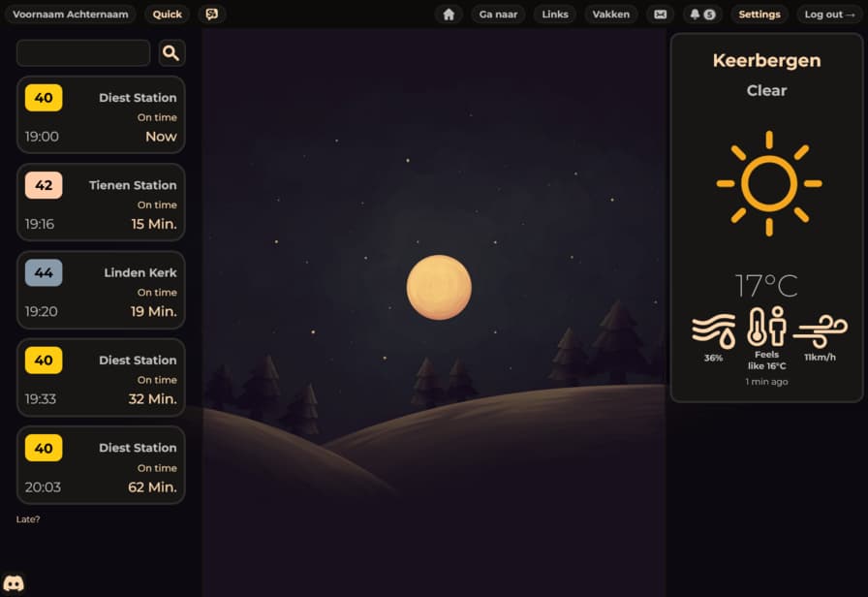The width and height of the screenshot is (868, 597).
Task: Select the bus 44 Linden Kerk card
Action: point(101,290)
